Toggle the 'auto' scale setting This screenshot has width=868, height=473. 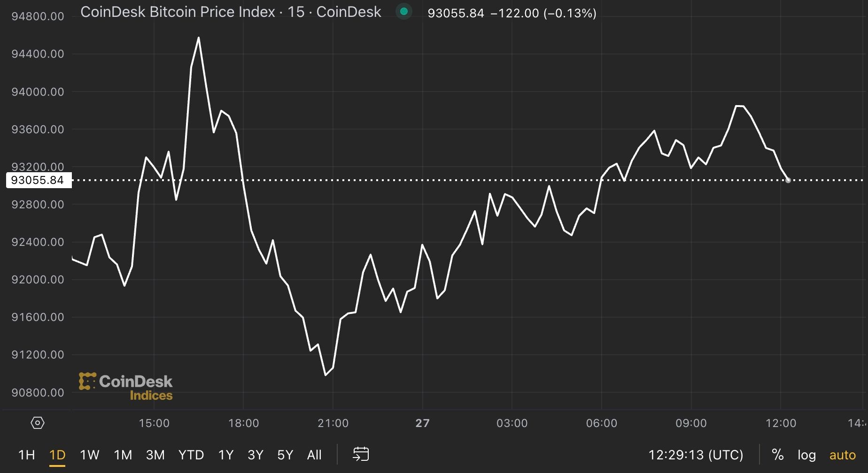(842, 454)
